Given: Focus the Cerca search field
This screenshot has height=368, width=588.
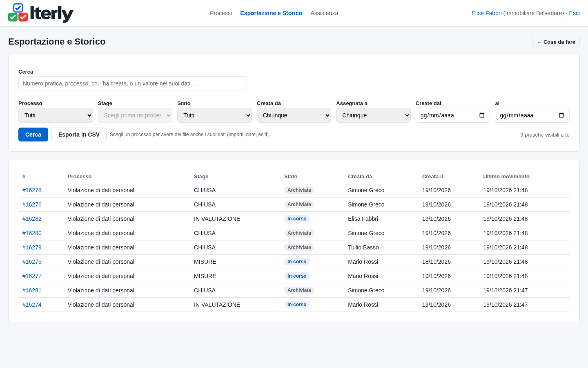Looking at the screenshot, I should click(133, 83).
